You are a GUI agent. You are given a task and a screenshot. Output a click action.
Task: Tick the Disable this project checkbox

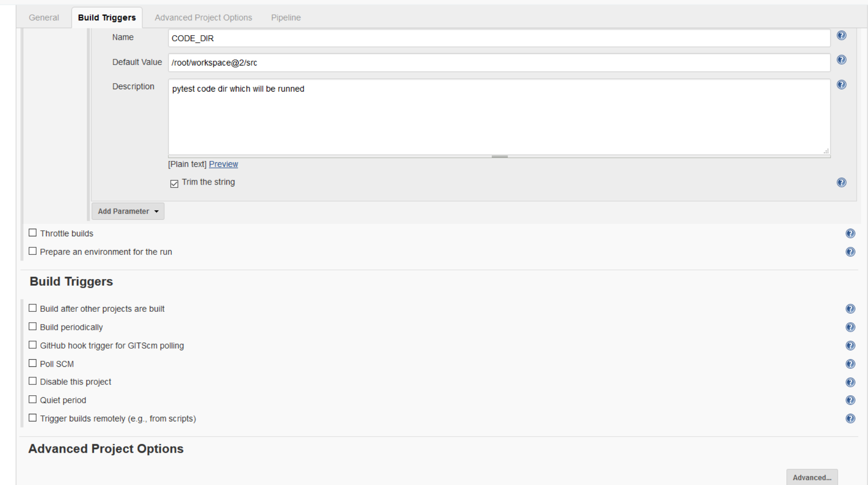click(33, 382)
